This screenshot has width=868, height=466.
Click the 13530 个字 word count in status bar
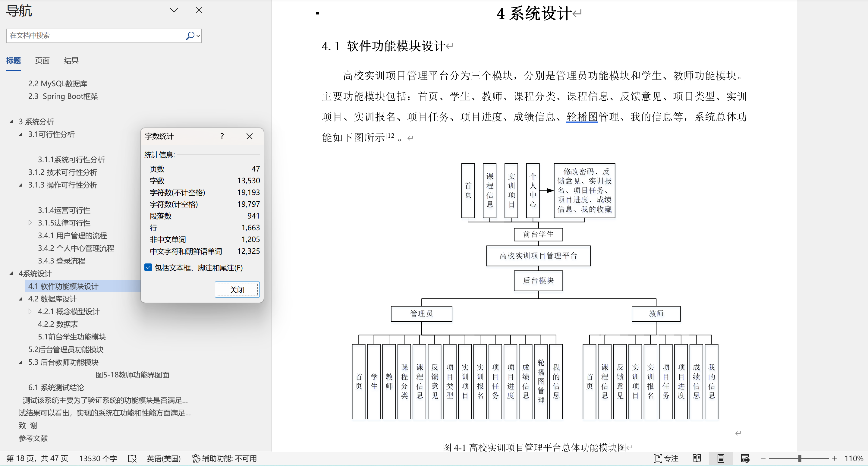(98, 458)
